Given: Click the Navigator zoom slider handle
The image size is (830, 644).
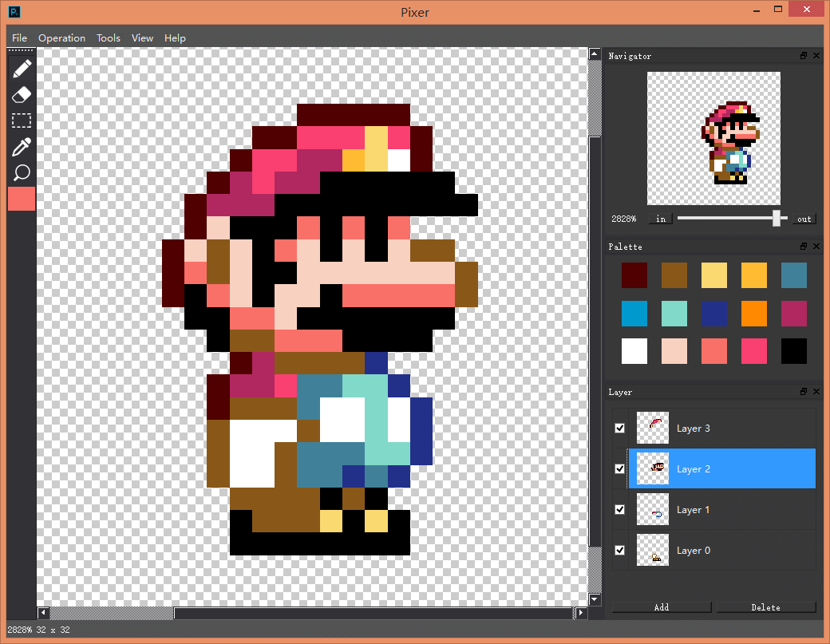Looking at the screenshot, I should [777, 218].
